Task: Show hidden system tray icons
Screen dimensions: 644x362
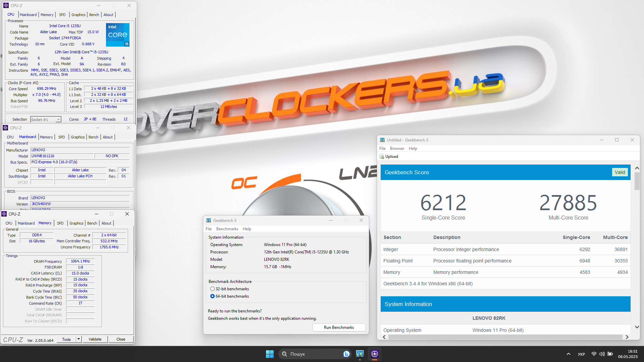Action: pos(569,354)
